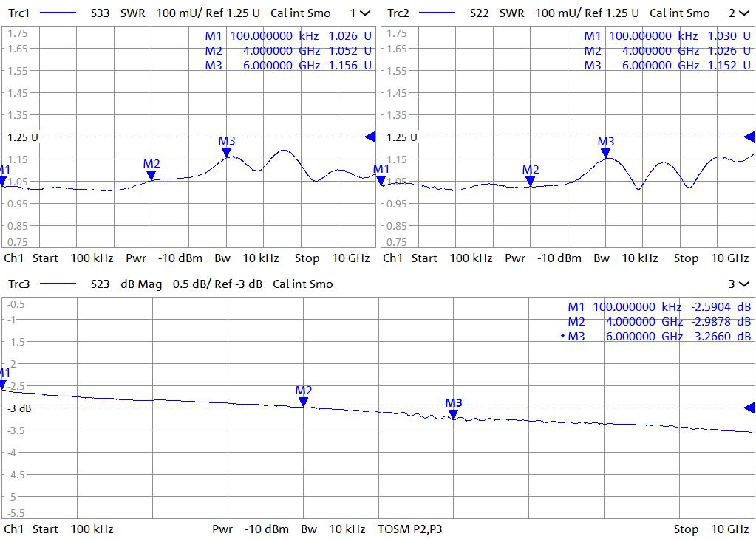This screenshot has width=756, height=539.
Task: Click the 1.25 U reference triangle in diagram 1
Action: coord(370,137)
